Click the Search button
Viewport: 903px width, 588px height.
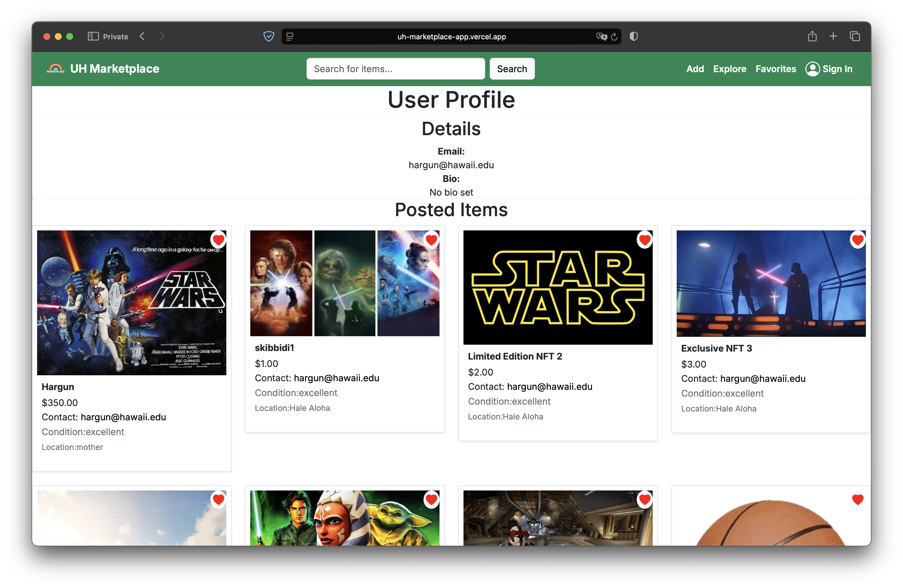tap(512, 69)
